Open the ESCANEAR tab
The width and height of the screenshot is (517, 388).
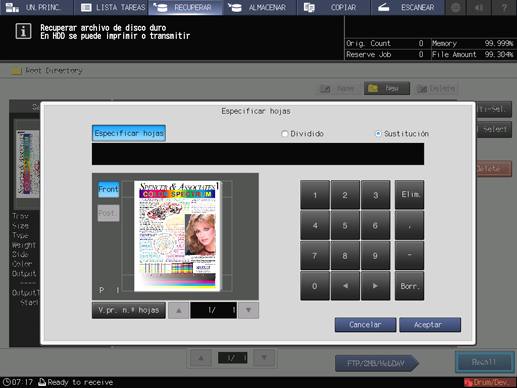click(x=408, y=7)
